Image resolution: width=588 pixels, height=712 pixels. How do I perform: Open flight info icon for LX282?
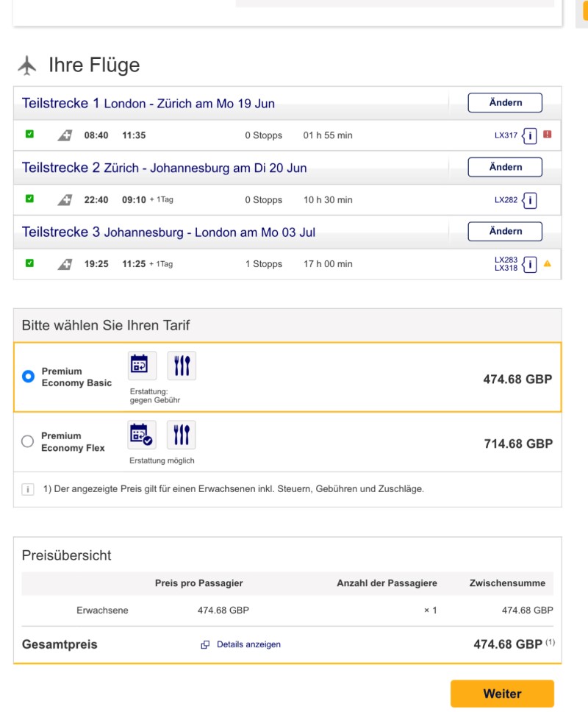(x=529, y=200)
